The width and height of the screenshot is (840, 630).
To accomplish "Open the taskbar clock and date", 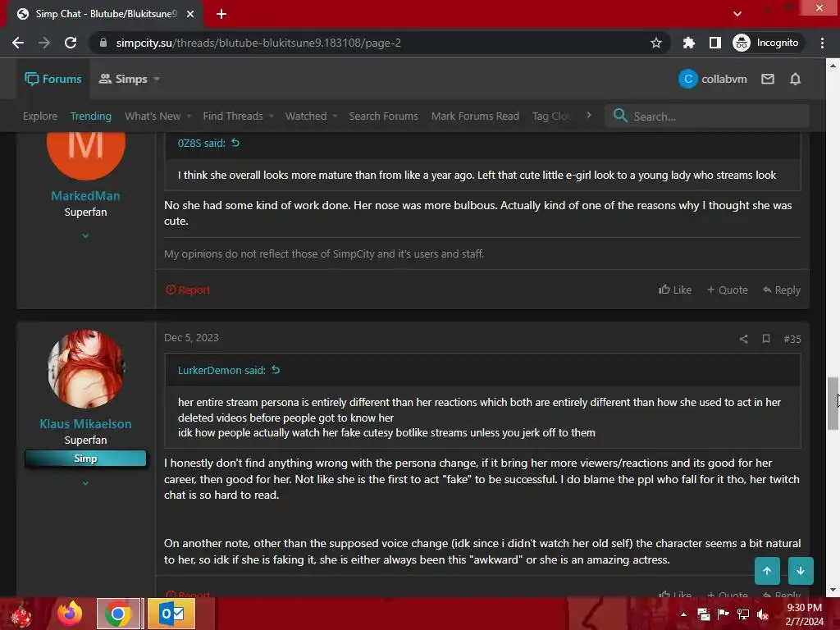I will click(x=804, y=614).
